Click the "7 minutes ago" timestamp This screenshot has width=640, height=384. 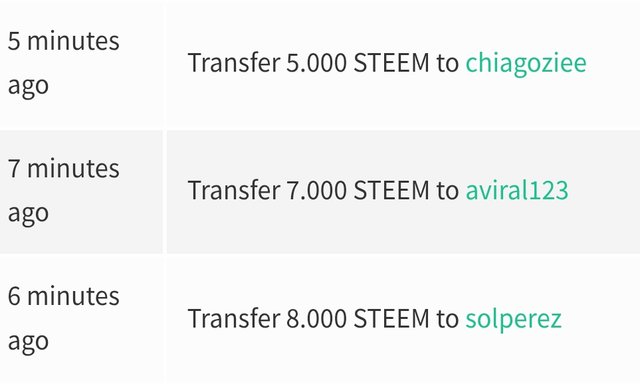pyautogui.click(x=64, y=191)
